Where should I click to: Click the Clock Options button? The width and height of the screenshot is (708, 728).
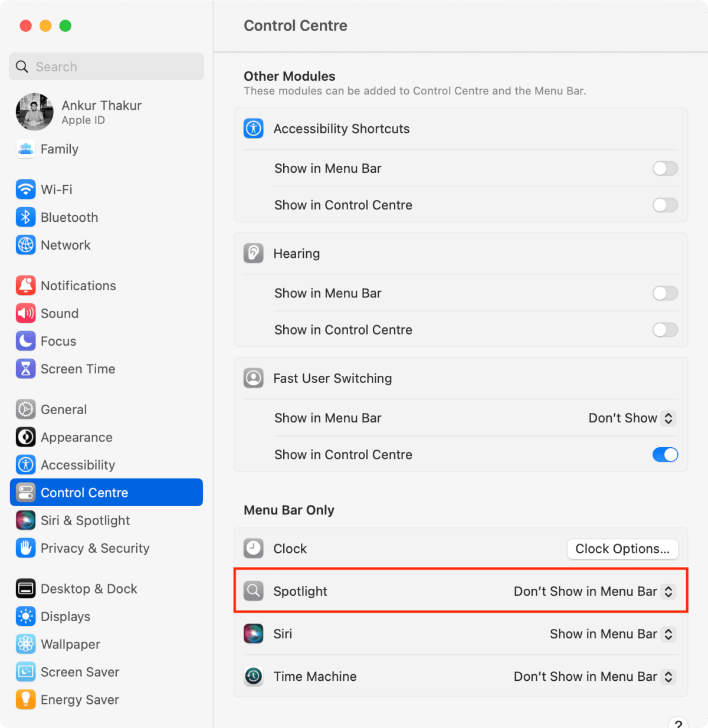click(x=622, y=549)
